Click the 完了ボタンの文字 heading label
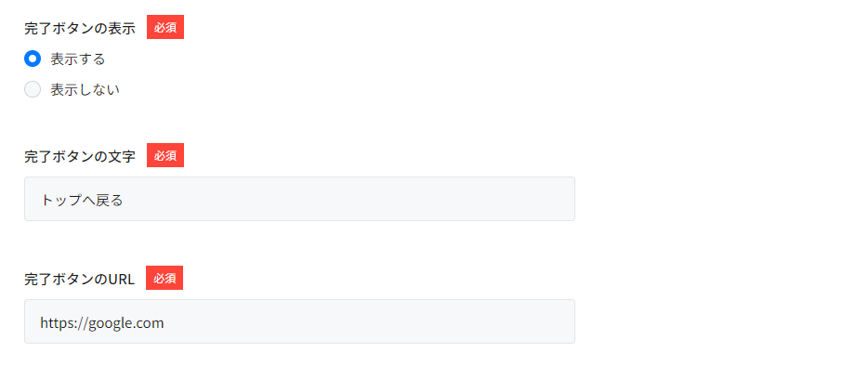The image size is (868, 366). [80, 156]
